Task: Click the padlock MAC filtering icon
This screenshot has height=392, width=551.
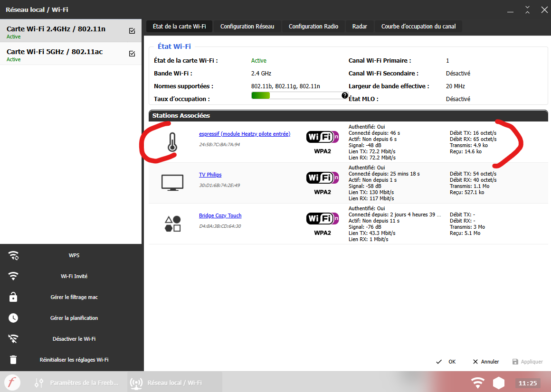Action: pos(13,297)
